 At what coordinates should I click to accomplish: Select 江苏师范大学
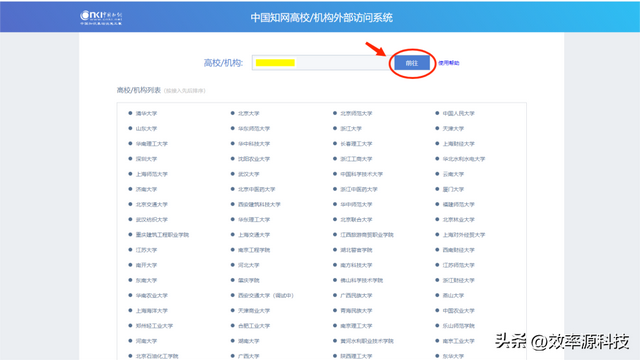pyautogui.click(x=459, y=265)
